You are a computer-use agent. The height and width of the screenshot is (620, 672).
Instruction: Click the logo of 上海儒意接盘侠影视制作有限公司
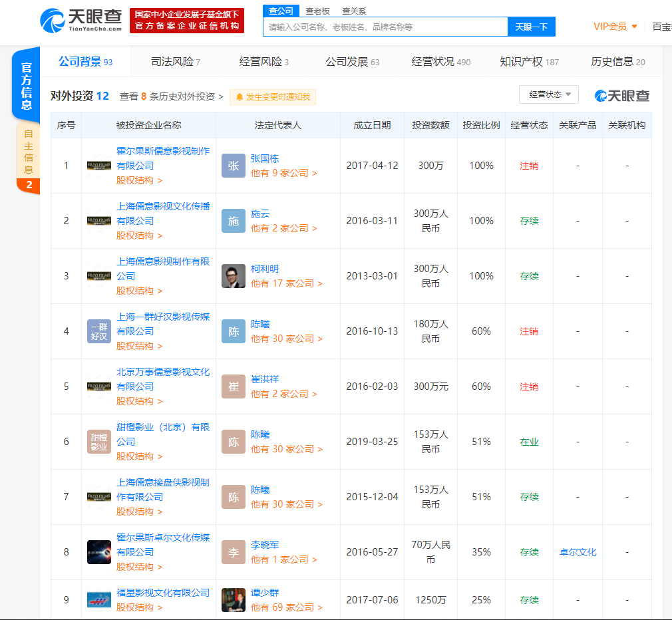pos(99,497)
